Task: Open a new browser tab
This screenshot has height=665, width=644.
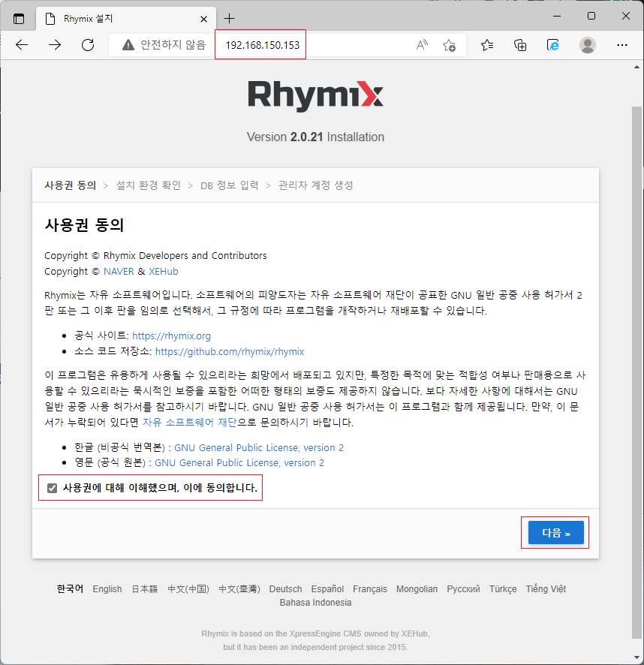Action: click(229, 19)
